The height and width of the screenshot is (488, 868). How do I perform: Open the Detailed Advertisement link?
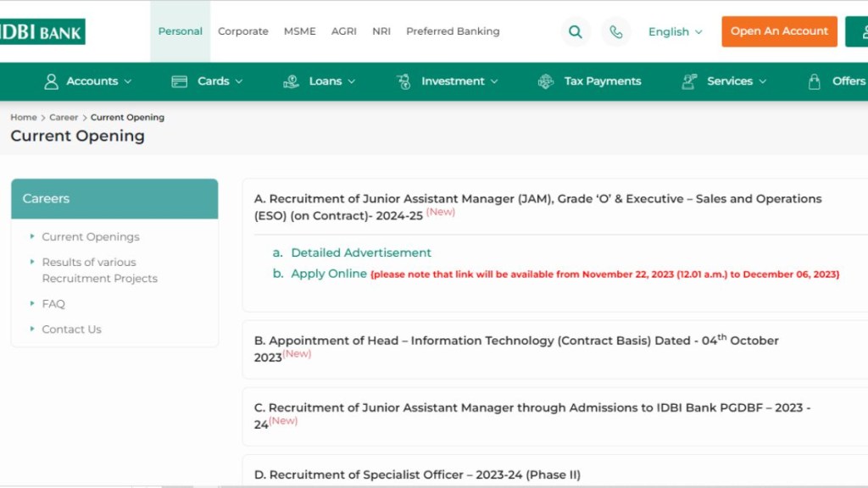(x=361, y=252)
